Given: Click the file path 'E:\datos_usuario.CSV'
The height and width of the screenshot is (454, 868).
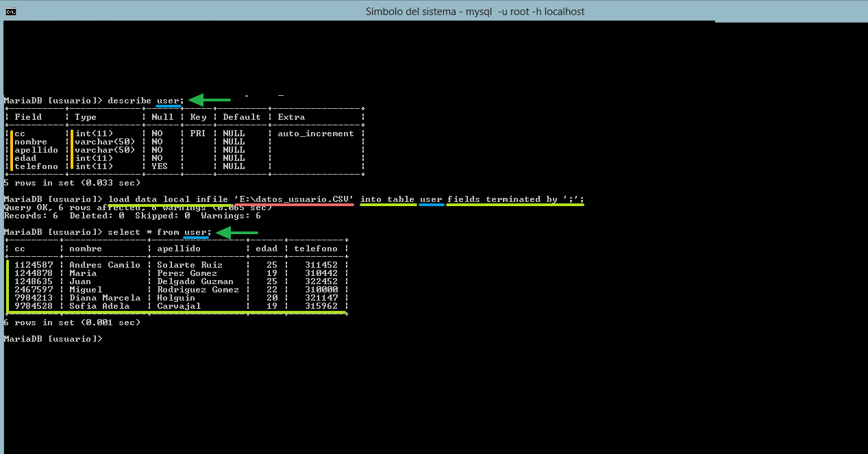Looking at the screenshot, I should point(298,199).
